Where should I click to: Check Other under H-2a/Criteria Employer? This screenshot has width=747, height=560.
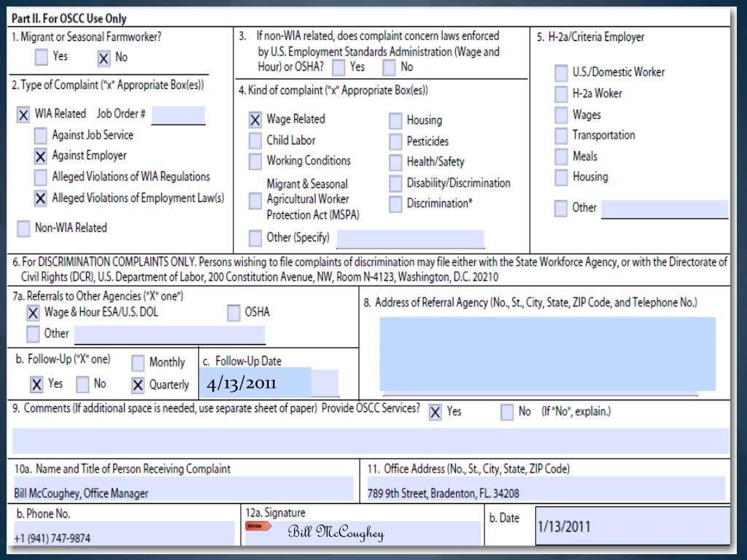[561, 209]
